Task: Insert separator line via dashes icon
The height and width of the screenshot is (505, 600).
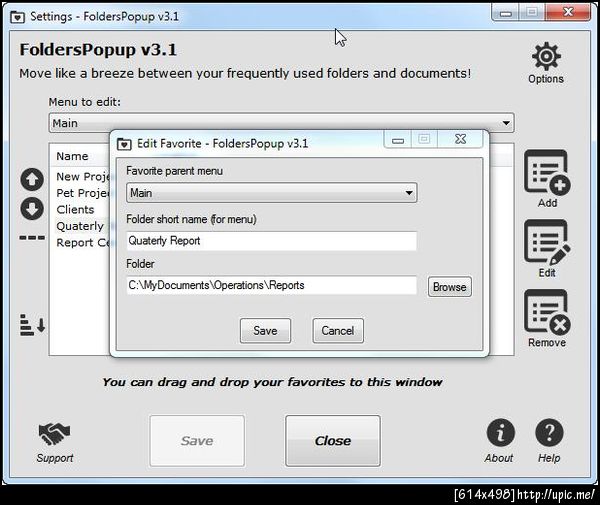Action: click(32, 238)
